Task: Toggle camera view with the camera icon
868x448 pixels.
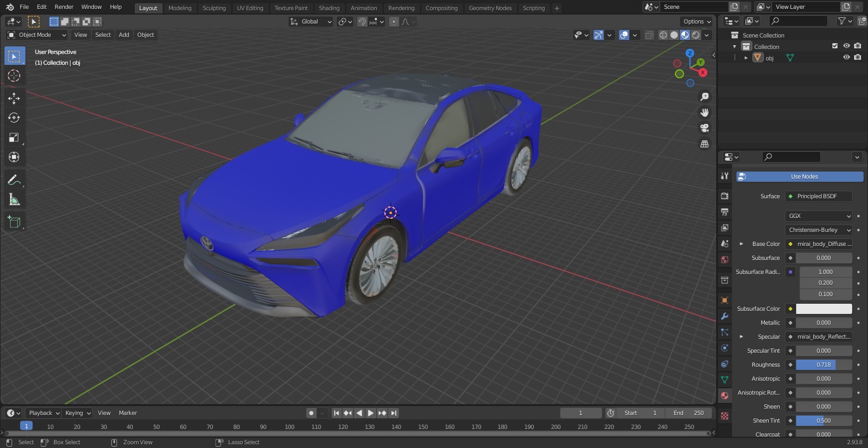Action: [705, 128]
